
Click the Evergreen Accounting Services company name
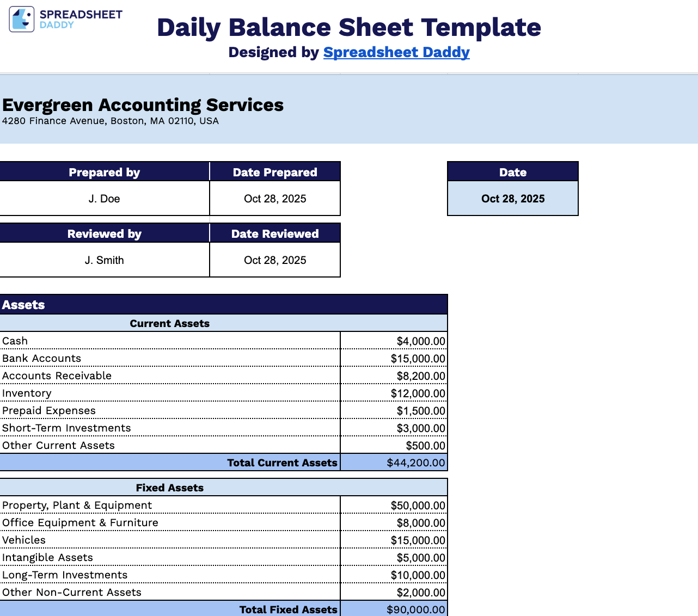pos(143,104)
